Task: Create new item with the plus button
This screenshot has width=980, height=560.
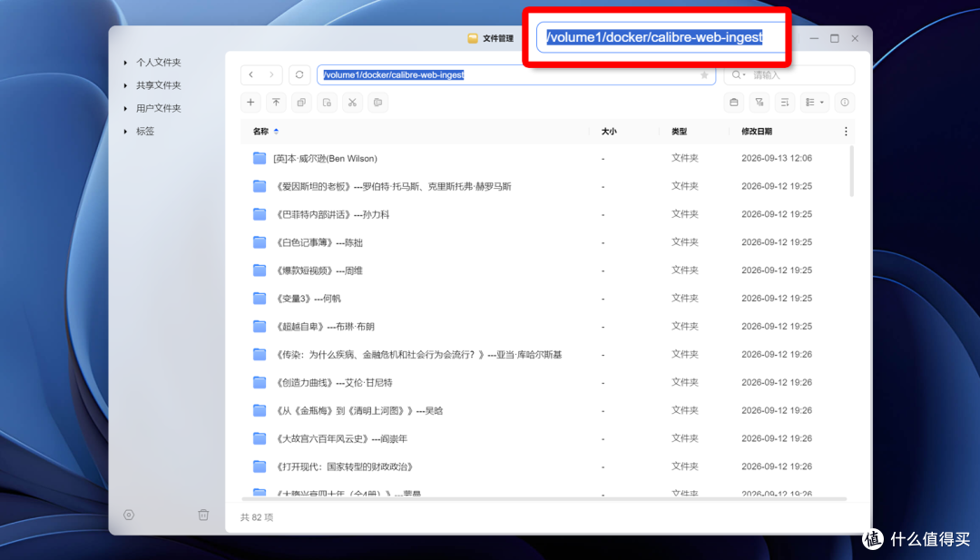Action: 250,103
